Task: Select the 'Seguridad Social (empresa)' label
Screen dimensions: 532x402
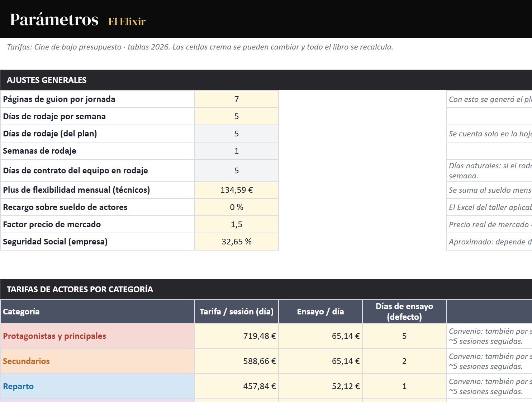Action: (98, 242)
